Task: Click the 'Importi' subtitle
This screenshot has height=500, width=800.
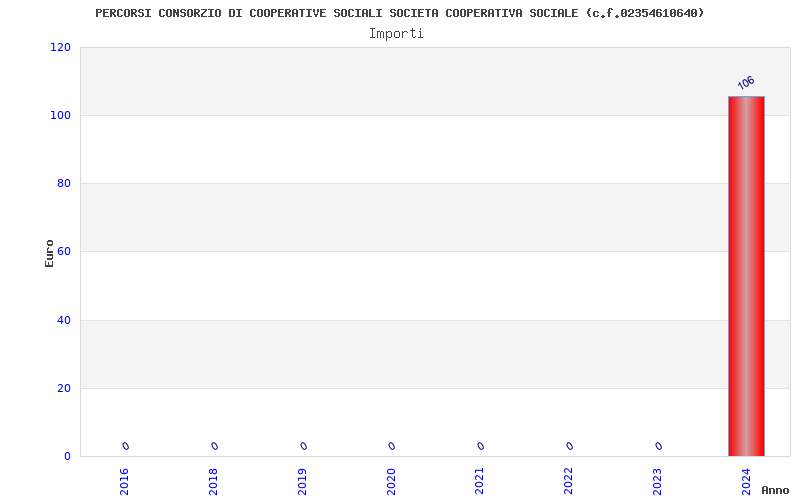Action: [x=396, y=34]
